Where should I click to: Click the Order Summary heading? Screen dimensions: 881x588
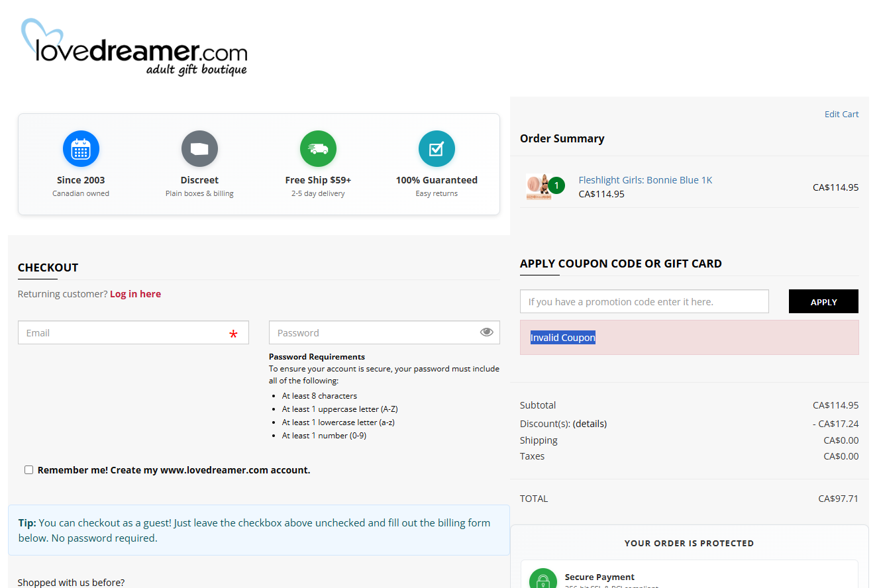[x=562, y=138]
